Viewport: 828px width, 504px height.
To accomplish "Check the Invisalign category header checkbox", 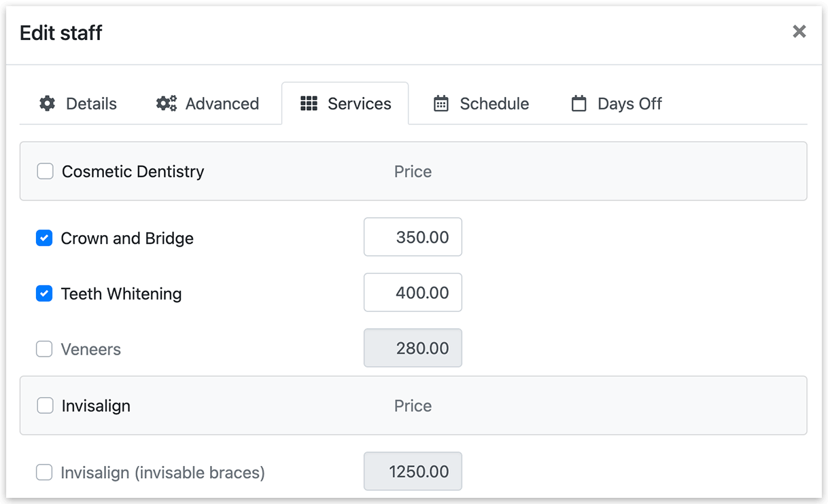I will (x=46, y=406).
